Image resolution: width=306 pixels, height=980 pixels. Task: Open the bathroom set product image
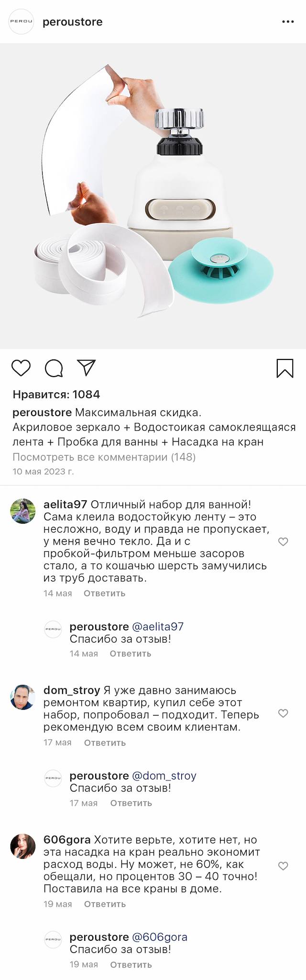coord(153,196)
